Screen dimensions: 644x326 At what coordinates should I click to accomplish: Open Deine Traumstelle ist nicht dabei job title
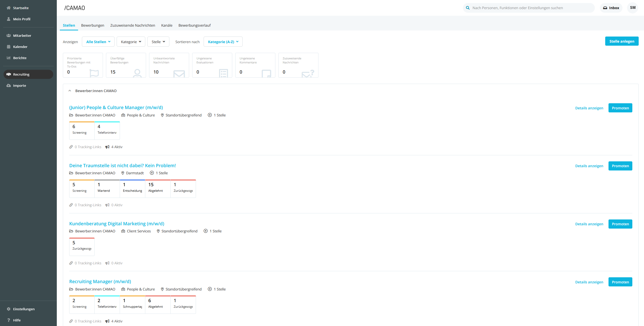122,165
